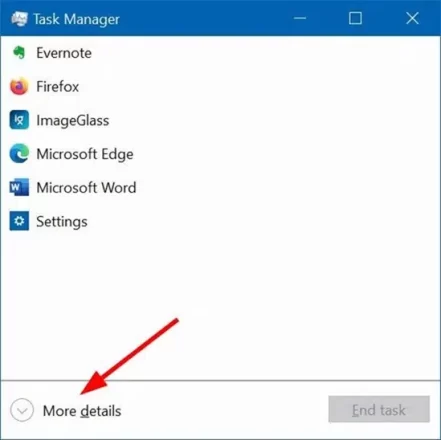Image resolution: width=441 pixels, height=440 pixels.
Task: Click the Firefox browser icon
Action: point(19,86)
